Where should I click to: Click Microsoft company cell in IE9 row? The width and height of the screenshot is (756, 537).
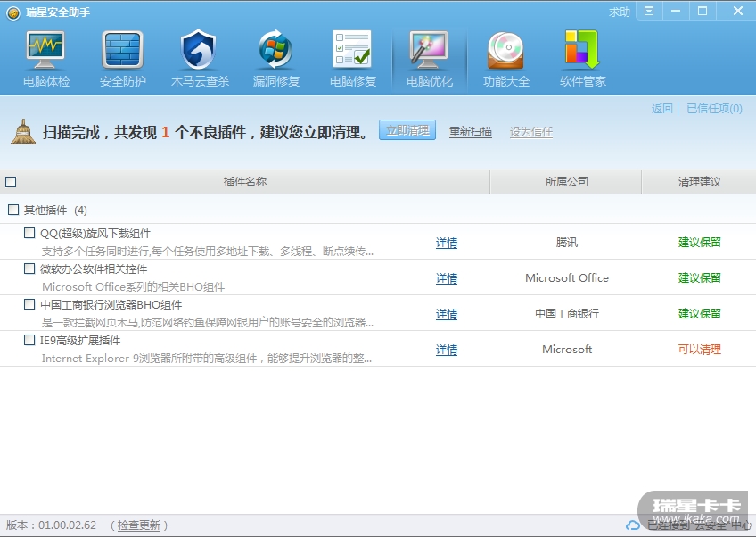point(567,350)
